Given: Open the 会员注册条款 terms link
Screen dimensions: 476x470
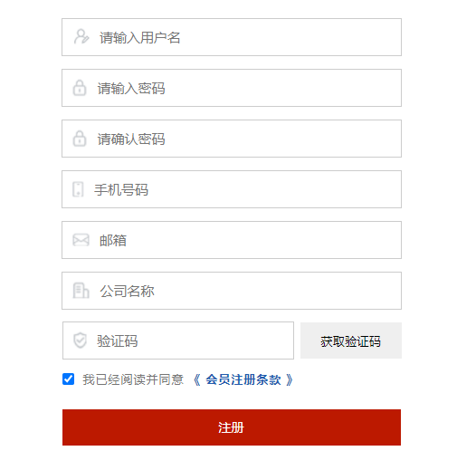Looking at the screenshot, I should [243, 379].
